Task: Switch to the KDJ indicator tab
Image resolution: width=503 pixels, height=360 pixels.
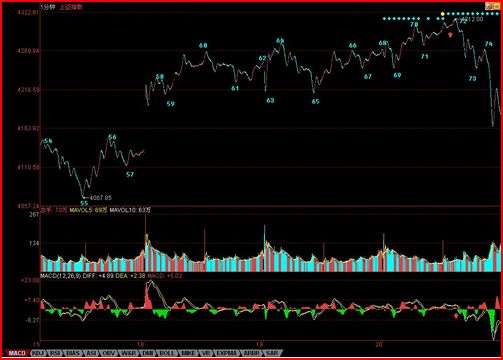Action: 39,353
